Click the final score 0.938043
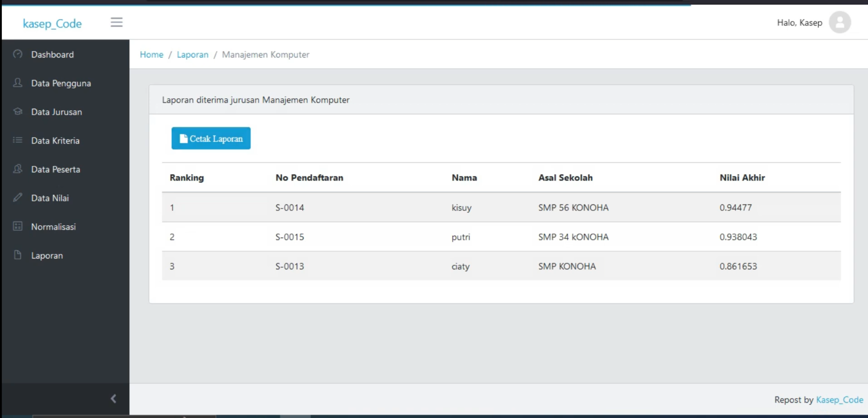This screenshot has width=868, height=418. coord(738,237)
